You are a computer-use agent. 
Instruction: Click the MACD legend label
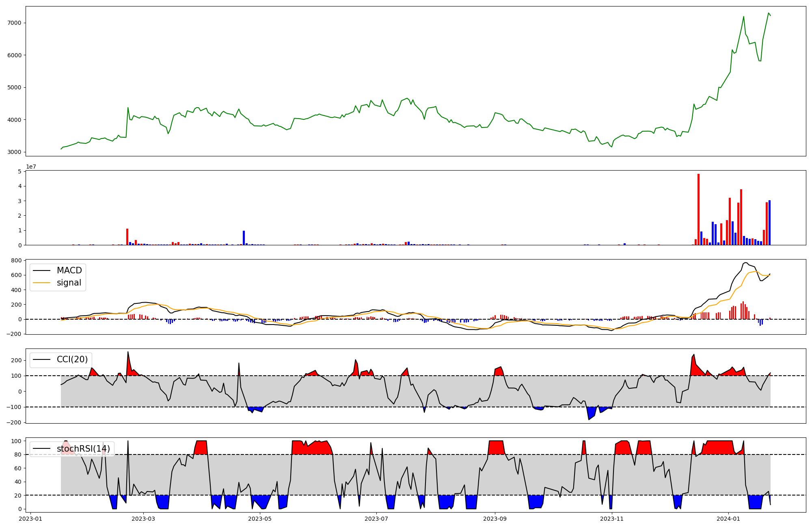pyautogui.click(x=69, y=270)
